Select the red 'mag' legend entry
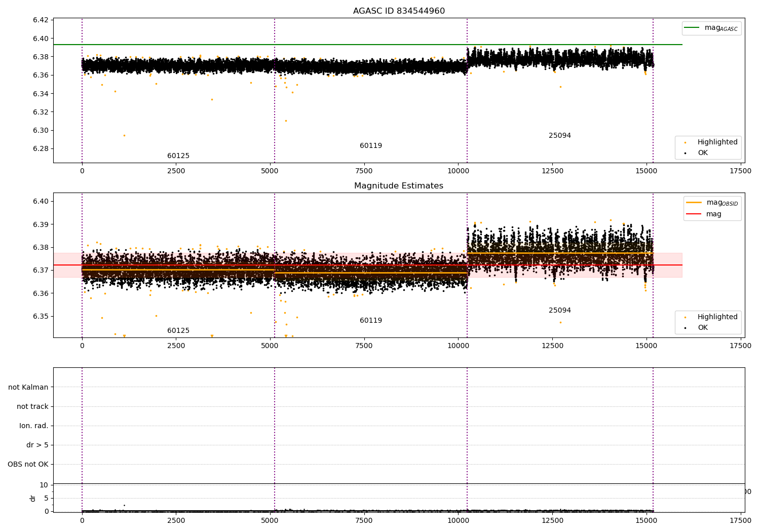 [704, 214]
